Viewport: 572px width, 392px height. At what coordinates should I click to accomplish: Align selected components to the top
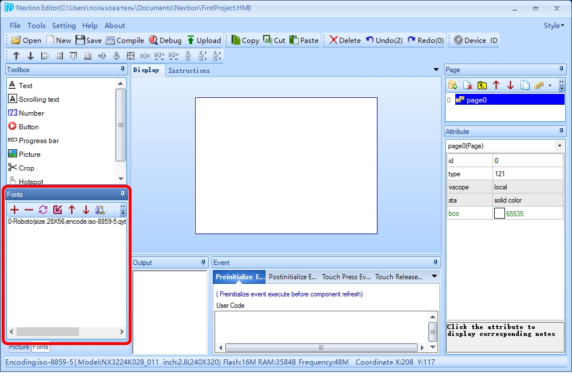pos(73,56)
